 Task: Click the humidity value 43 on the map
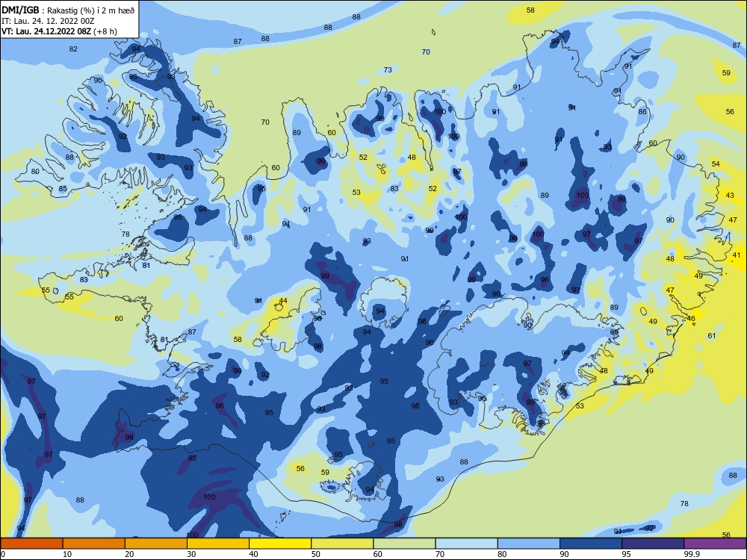tap(730, 195)
